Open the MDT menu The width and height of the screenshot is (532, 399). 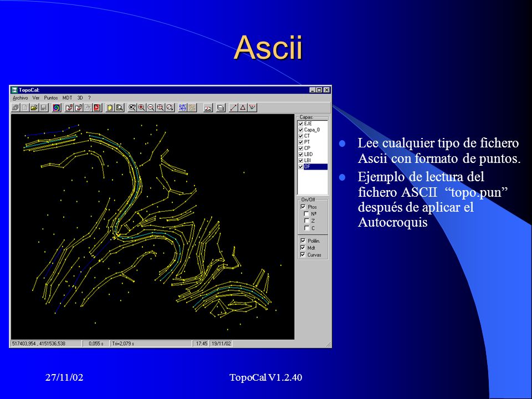point(67,98)
